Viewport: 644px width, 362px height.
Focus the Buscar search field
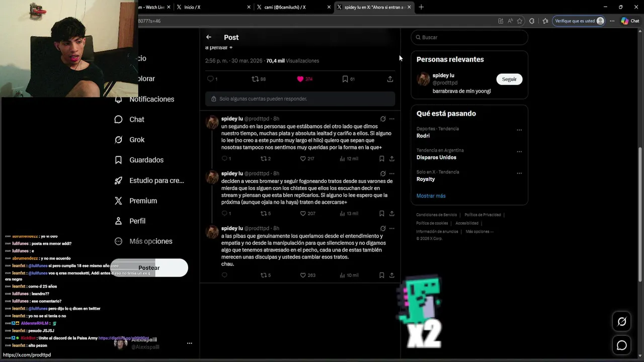(469, 37)
